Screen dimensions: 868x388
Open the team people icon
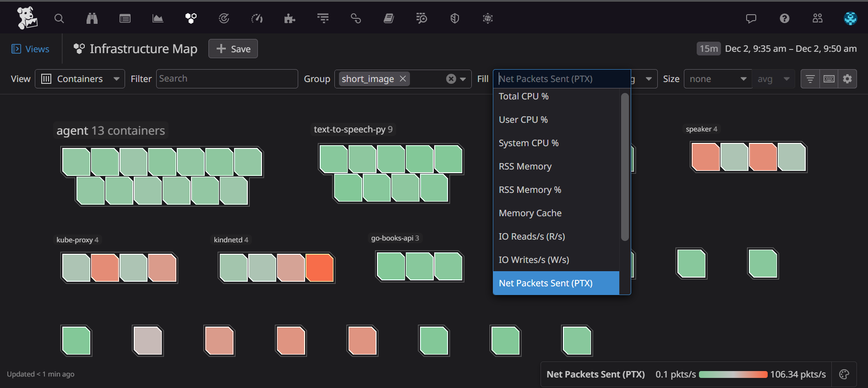[818, 18]
